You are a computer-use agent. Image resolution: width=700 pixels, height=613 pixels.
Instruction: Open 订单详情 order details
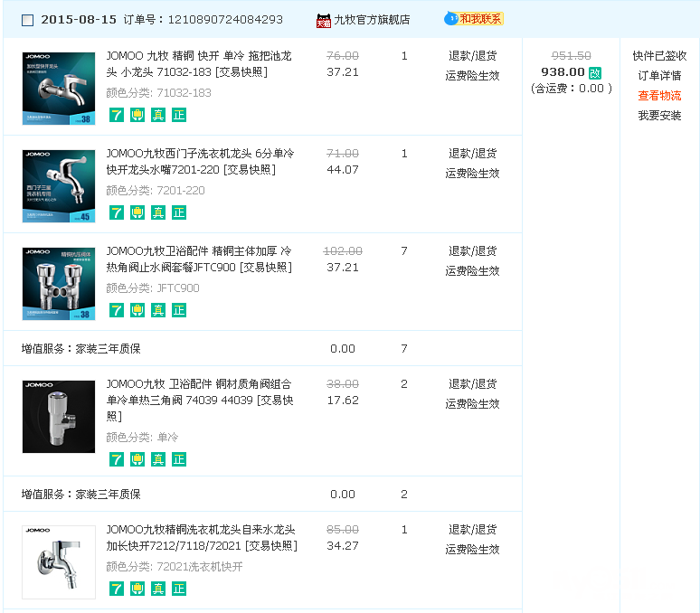[659, 75]
